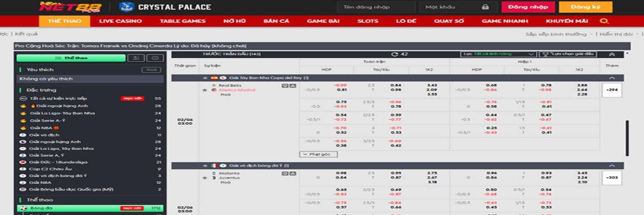The image size is (644, 215).
Task: Open the SLOTS menu
Action: click(x=368, y=21)
